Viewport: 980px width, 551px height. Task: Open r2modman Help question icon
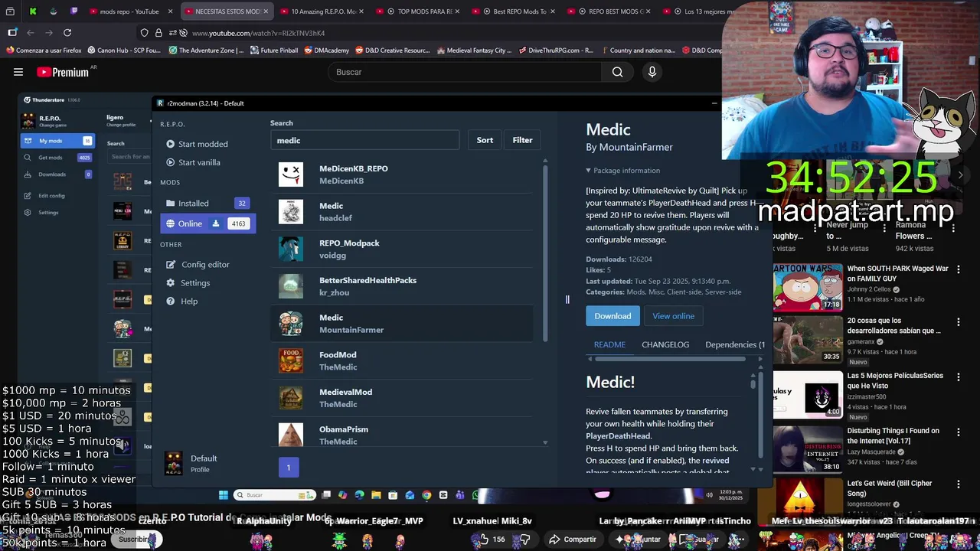tap(170, 301)
